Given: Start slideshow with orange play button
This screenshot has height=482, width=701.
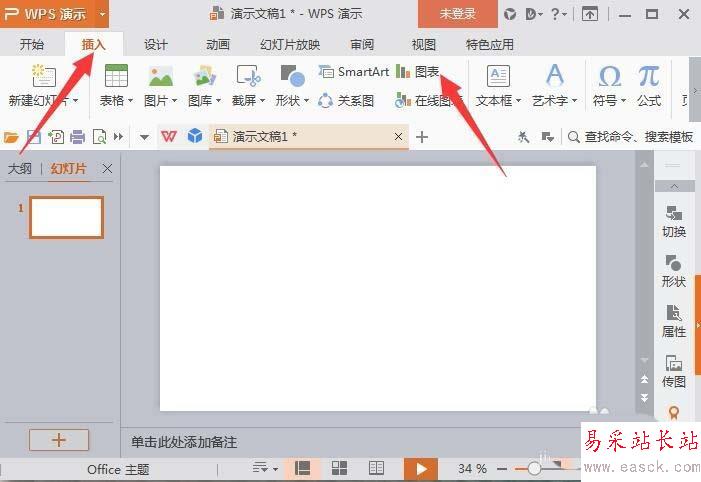Looking at the screenshot, I should 421,469.
